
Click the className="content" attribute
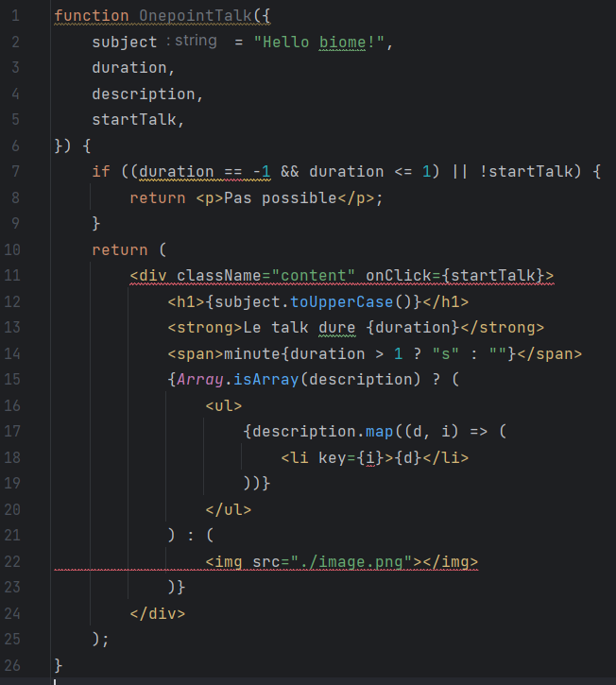point(265,276)
